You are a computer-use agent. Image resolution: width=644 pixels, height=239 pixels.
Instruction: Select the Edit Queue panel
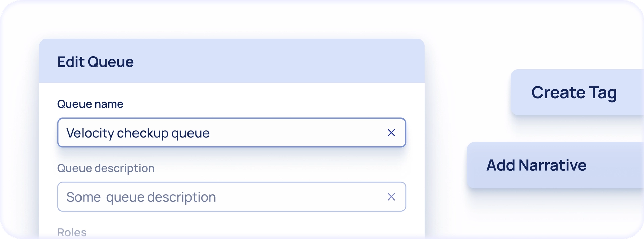click(x=232, y=141)
